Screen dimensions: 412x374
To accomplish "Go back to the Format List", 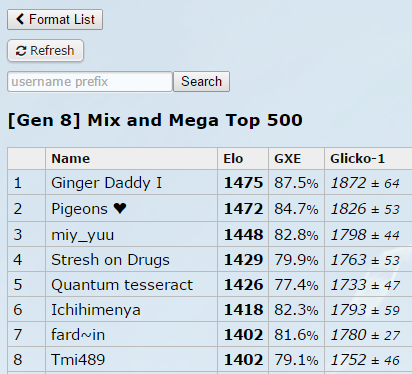I will [55, 19].
